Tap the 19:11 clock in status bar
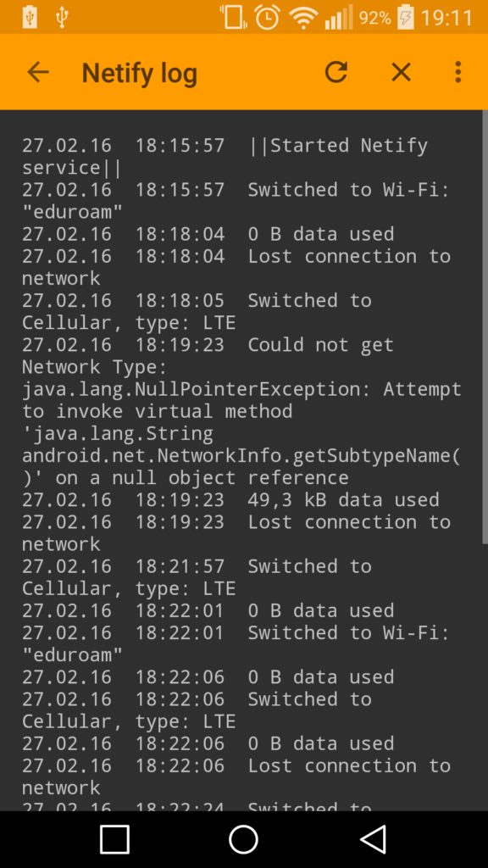The width and height of the screenshot is (488, 868). (446, 18)
